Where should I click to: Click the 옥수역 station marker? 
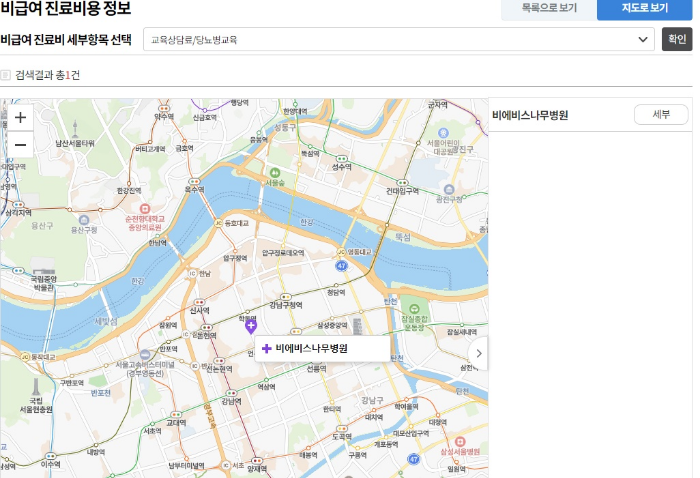(194, 182)
